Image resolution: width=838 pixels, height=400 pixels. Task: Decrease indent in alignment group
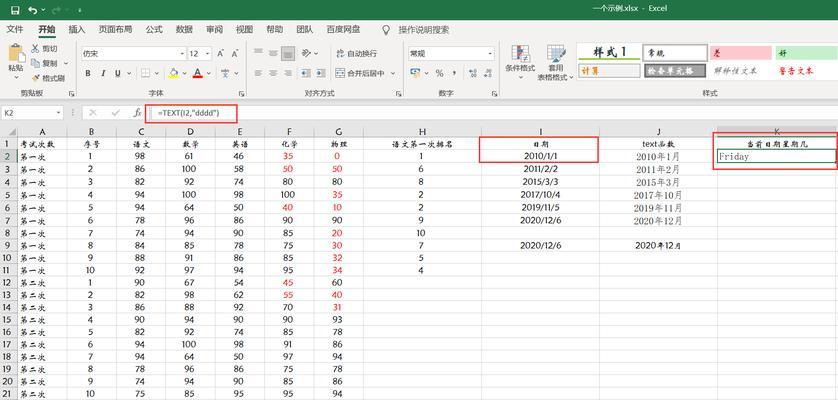(306, 73)
